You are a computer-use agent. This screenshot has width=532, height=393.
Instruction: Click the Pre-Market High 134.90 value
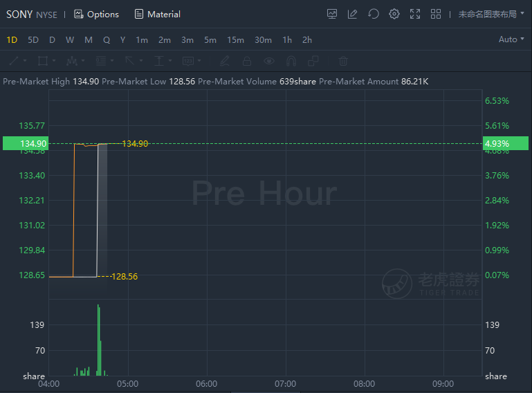click(x=86, y=82)
